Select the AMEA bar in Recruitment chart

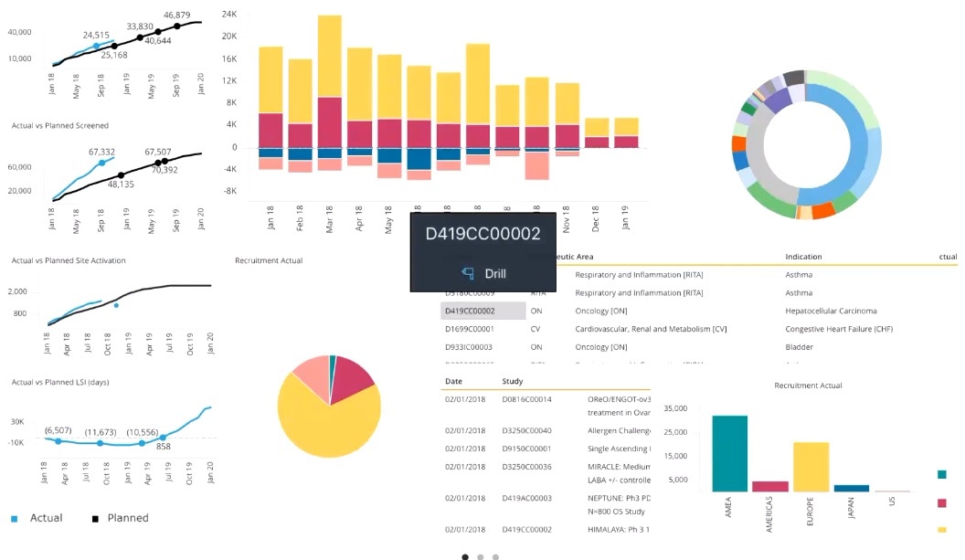click(x=729, y=453)
